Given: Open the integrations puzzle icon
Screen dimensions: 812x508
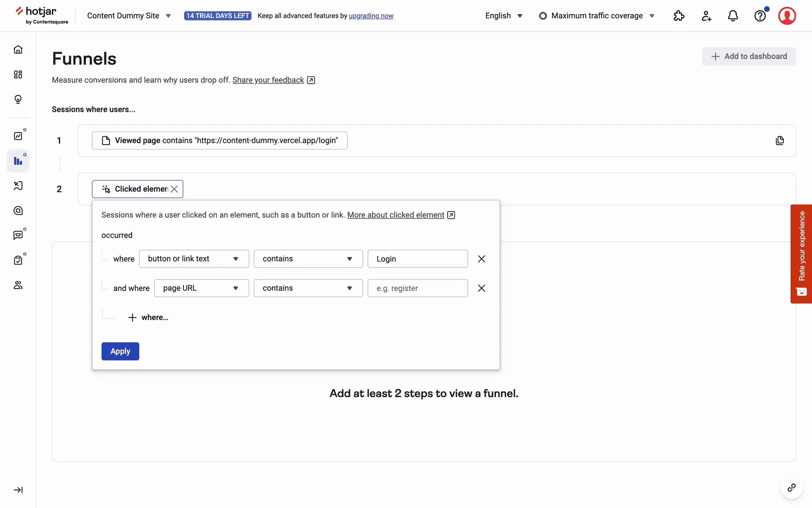Looking at the screenshot, I should click(679, 16).
